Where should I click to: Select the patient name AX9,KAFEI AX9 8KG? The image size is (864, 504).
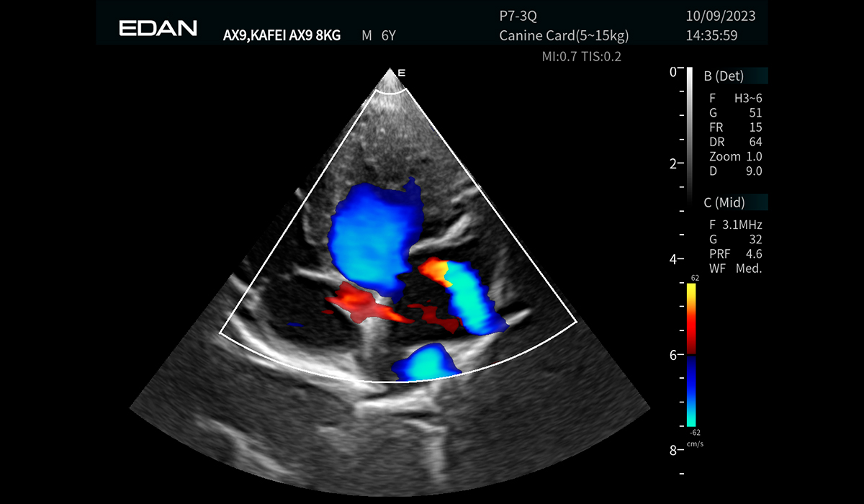(x=282, y=35)
